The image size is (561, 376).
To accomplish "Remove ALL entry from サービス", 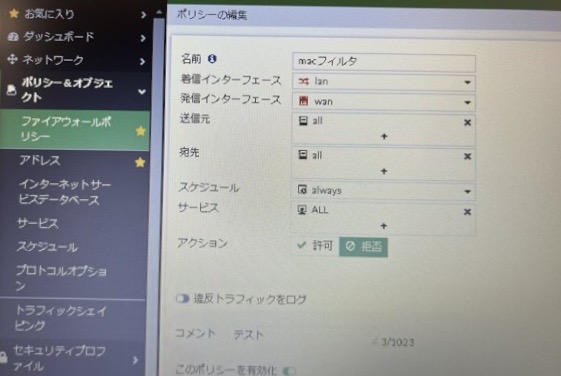I will click(467, 212).
